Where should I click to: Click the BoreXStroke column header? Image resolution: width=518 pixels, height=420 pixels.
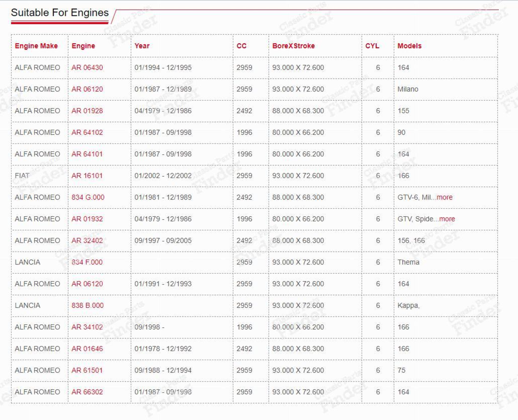(x=293, y=46)
